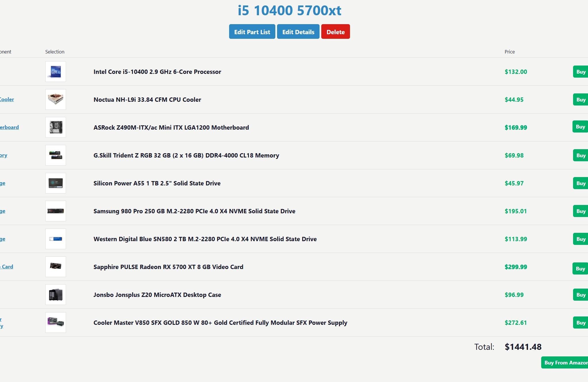Open the Storage link beside Samsung 980 Pro
The height and width of the screenshot is (382, 588).
[3, 211]
